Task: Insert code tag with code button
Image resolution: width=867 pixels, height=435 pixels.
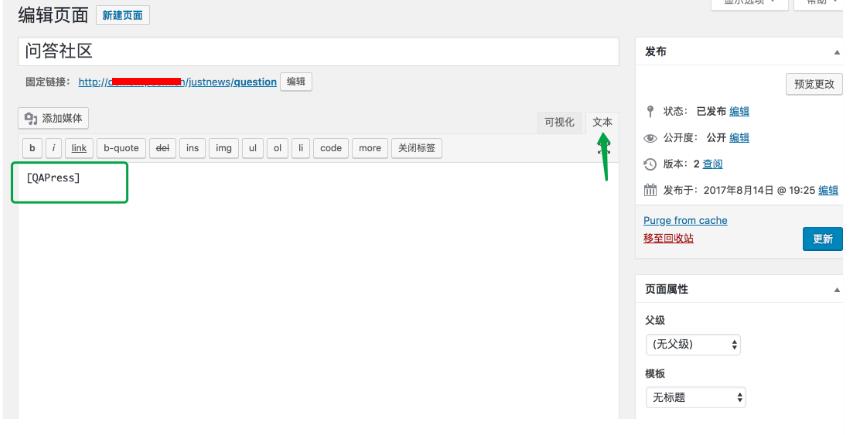Action: 331,148
